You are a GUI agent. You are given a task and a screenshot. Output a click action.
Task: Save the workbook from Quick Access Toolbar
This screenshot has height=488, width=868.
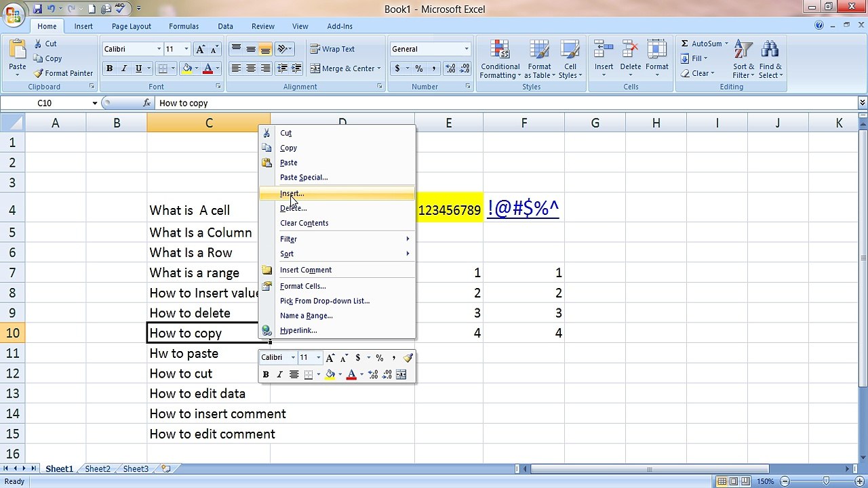[x=37, y=9]
